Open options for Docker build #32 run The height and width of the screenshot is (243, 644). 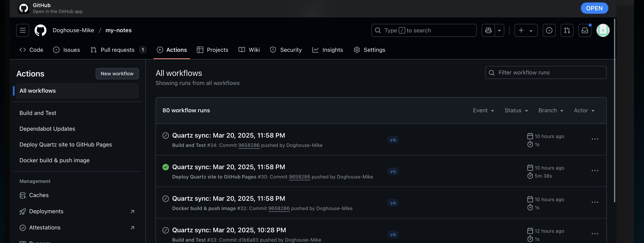(x=595, y=202)
